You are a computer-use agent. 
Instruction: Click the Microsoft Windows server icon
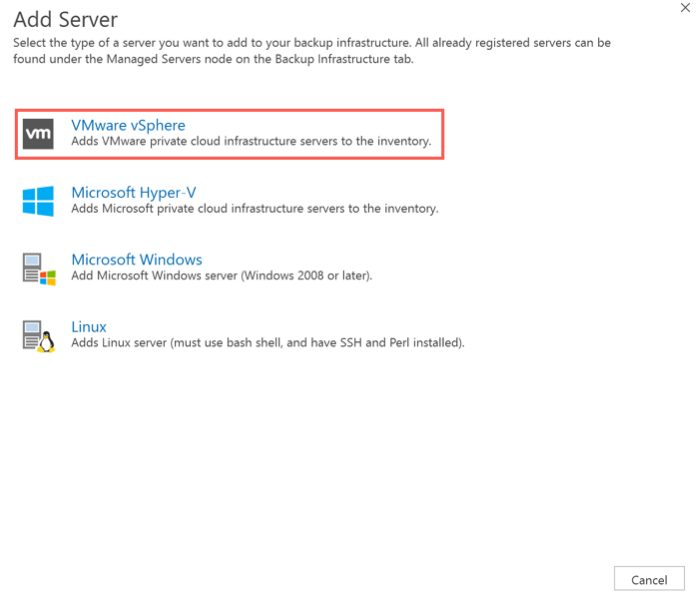pyautogui.click(x=38, y=268)
